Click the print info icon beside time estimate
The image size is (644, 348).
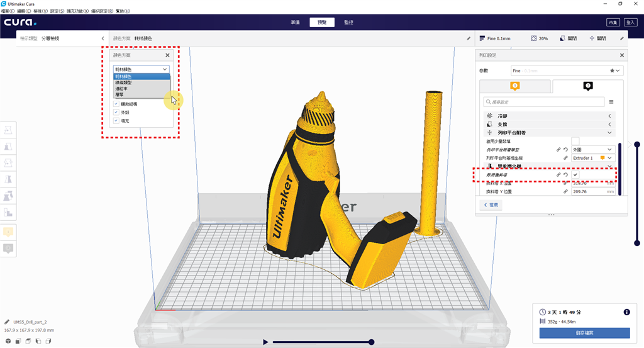(x=626, y=312)
